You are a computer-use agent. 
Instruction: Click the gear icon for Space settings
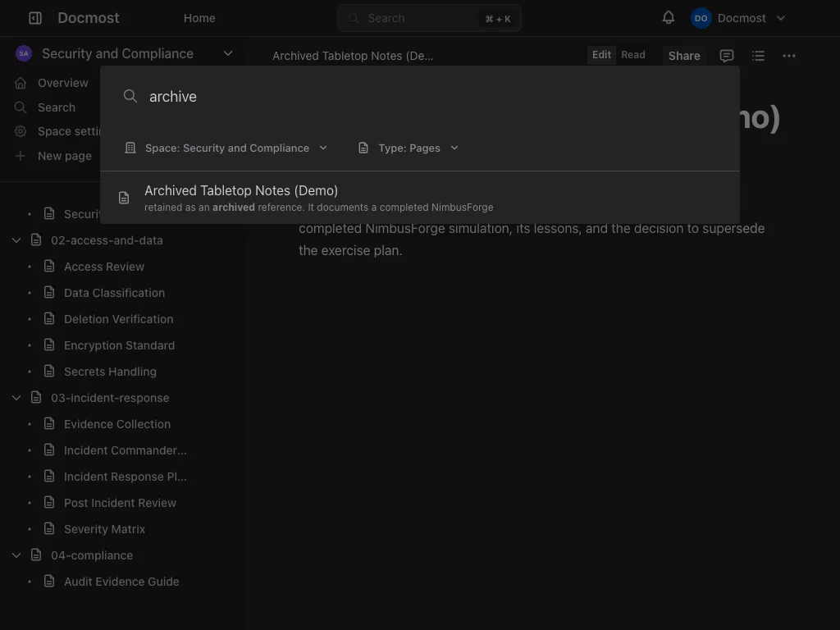(x=21, y=131)
